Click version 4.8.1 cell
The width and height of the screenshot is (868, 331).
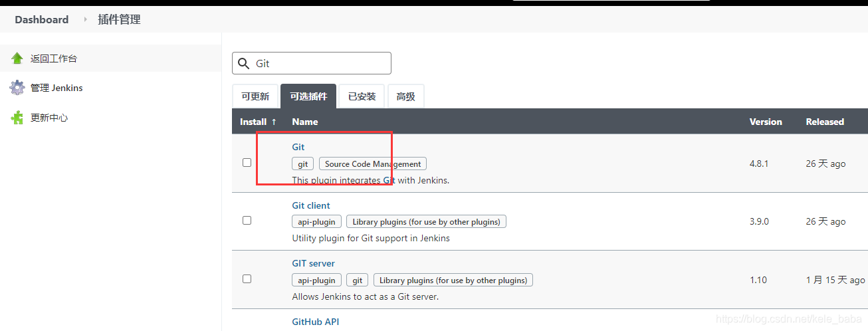click(759, 164)
